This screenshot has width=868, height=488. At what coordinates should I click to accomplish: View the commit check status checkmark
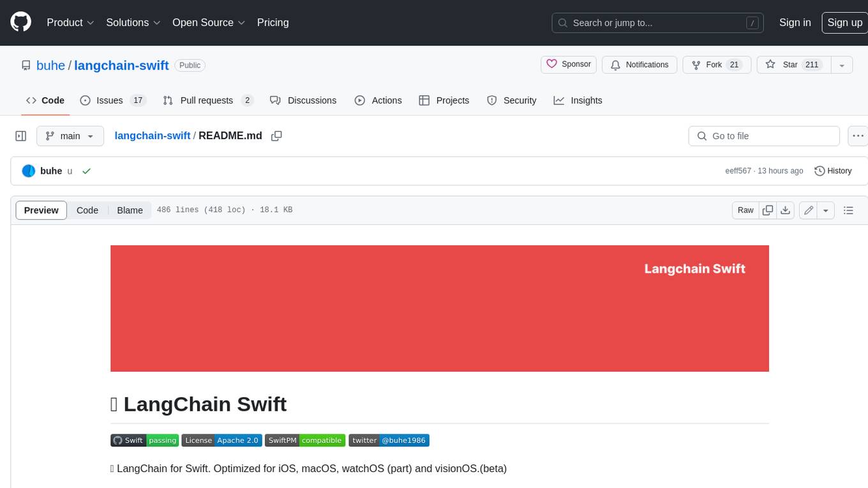coord(86,171)
